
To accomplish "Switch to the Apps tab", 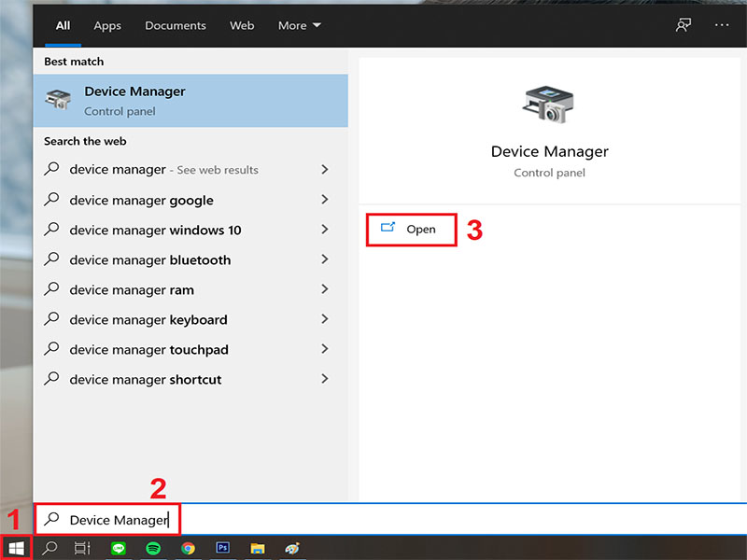I will (x=107, y=25).
